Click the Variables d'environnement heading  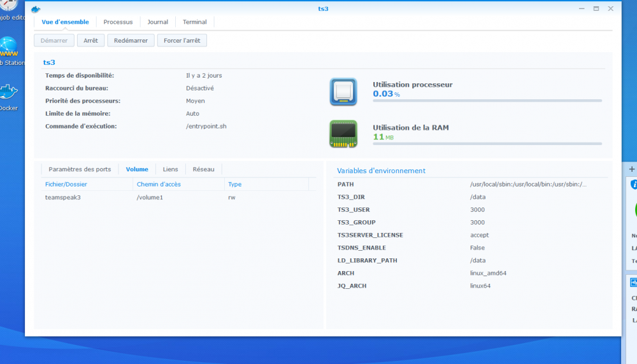pyautogui.click(x=381, y=171)
